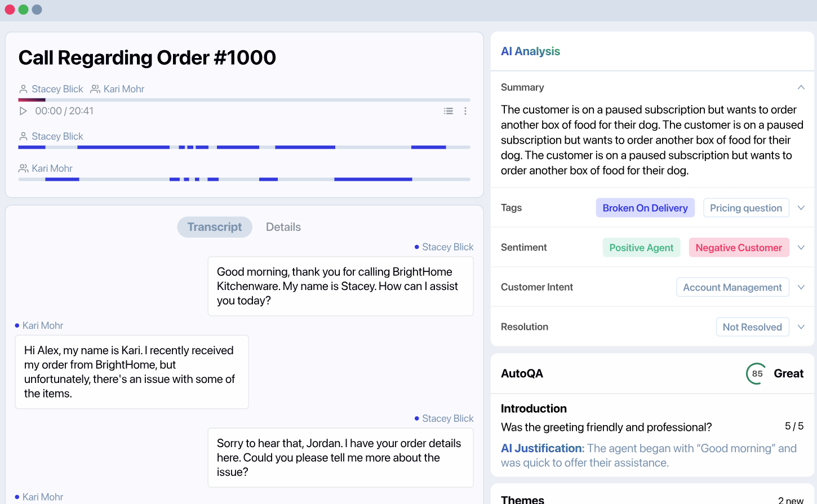Screen dimensions: 817x504
Task: Click the agent icon next to Stacey Blick
Action: click(x=23, y=88)
